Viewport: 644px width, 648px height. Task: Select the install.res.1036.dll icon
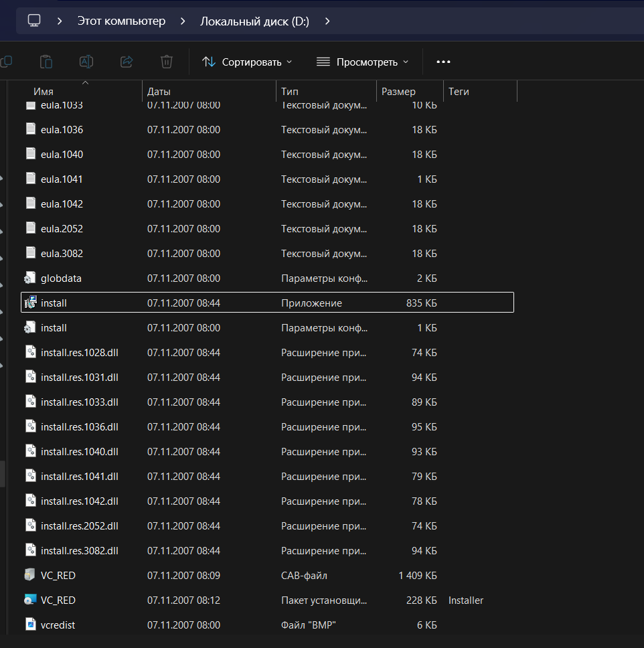click(31, 426)
